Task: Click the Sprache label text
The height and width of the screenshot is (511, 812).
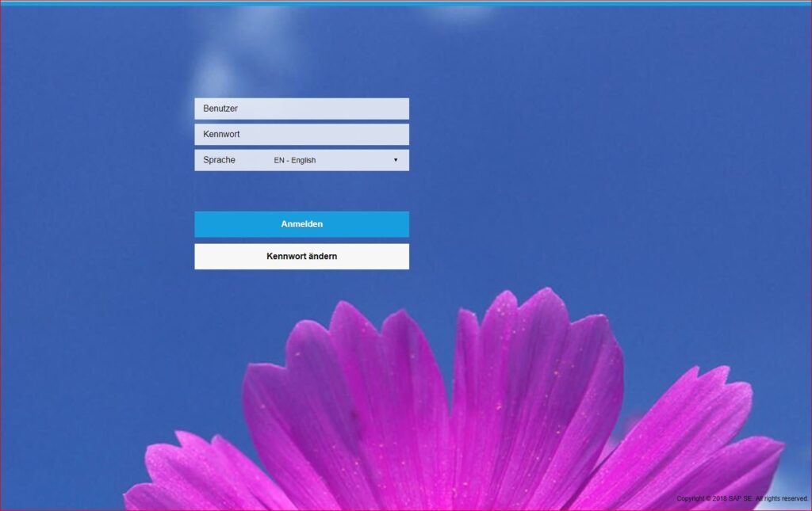Action: pyautogui.click(x=219, y=160)
